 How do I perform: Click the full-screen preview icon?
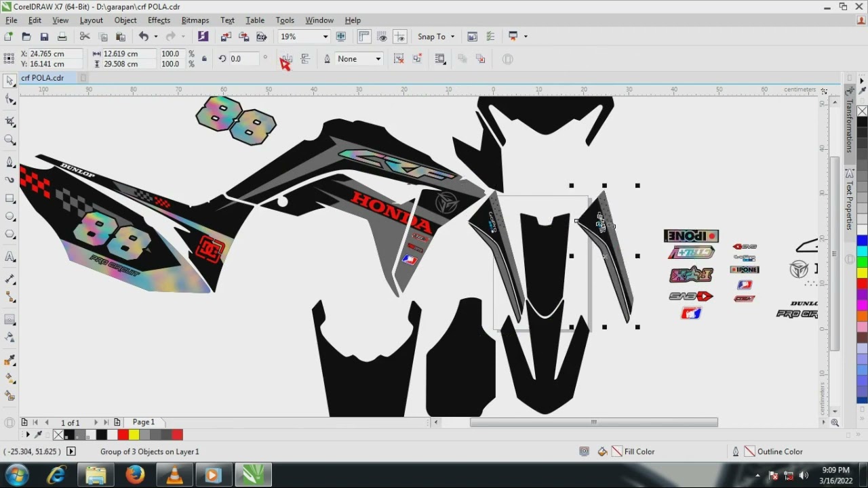(341, 37)
